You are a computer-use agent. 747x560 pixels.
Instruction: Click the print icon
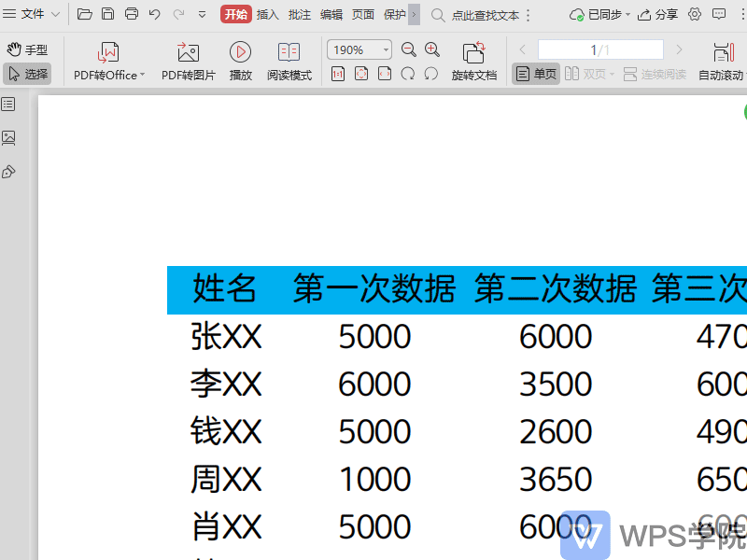[x=132, y=14]
